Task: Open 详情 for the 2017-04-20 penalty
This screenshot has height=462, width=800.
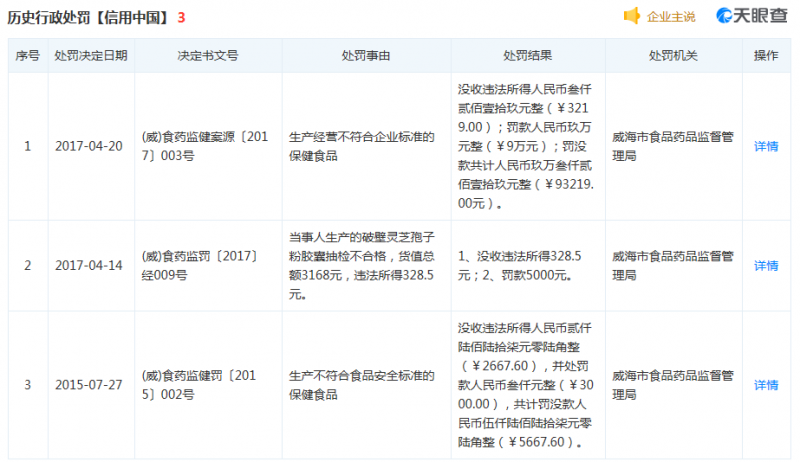Action: click(x=766, y=146)
